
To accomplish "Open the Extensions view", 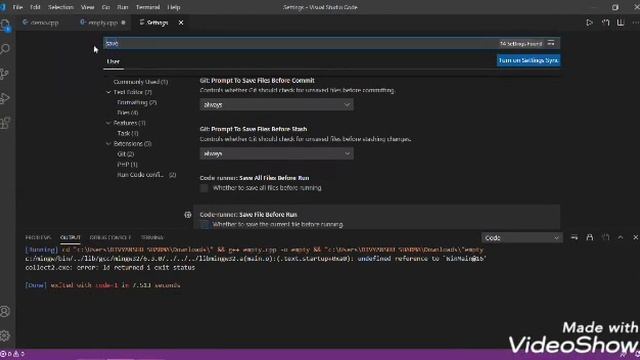I will 5,123.
